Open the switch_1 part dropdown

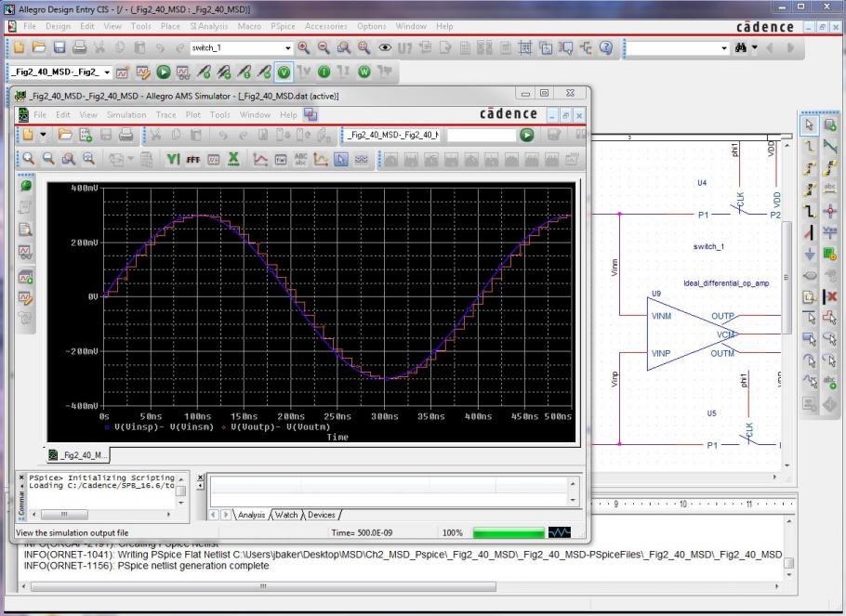[x=288, y=47]
